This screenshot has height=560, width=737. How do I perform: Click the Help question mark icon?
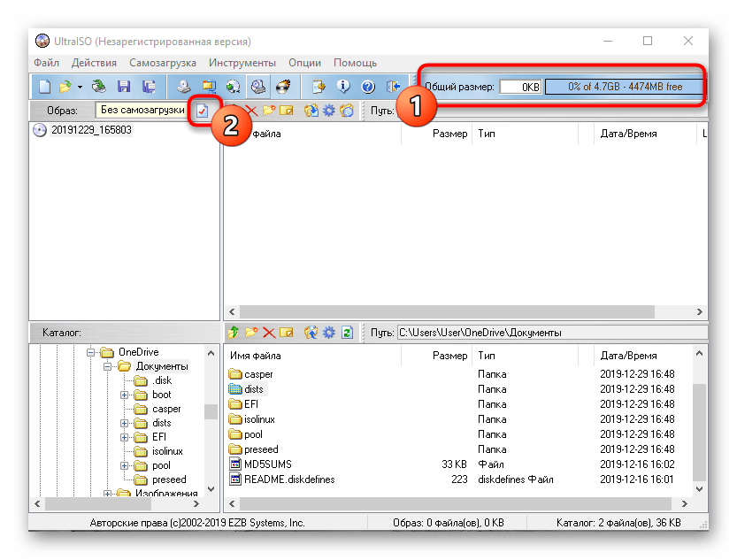click(368, 87)
